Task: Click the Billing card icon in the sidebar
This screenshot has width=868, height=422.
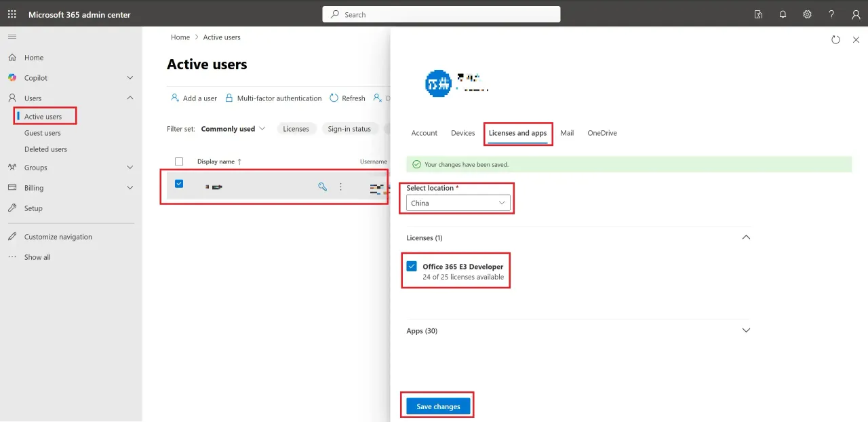Action: (12, 188)
